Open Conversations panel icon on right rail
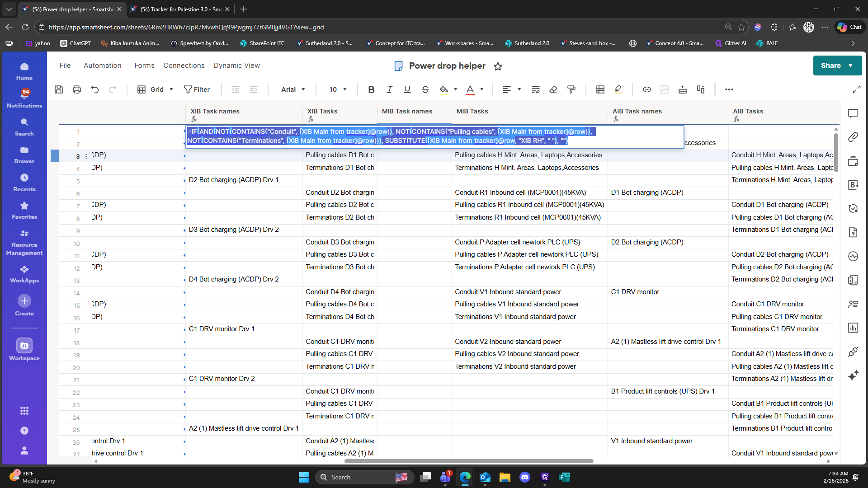 853,113
